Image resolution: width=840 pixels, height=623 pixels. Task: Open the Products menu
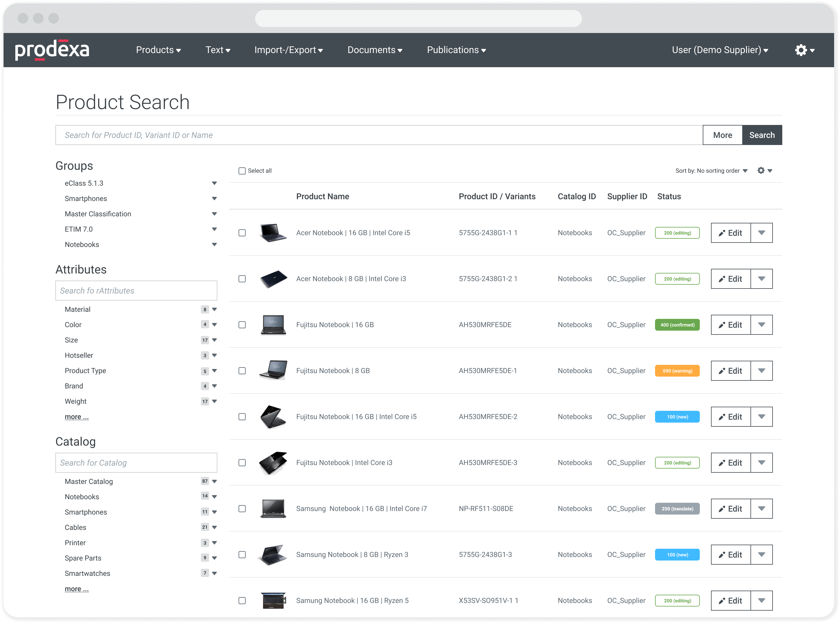coord(158,50)
